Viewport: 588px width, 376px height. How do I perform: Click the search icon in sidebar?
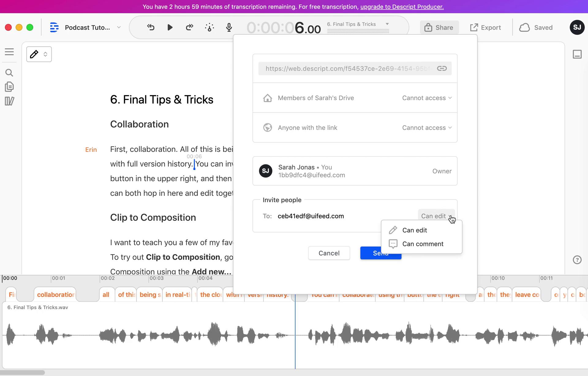point(9,72)
